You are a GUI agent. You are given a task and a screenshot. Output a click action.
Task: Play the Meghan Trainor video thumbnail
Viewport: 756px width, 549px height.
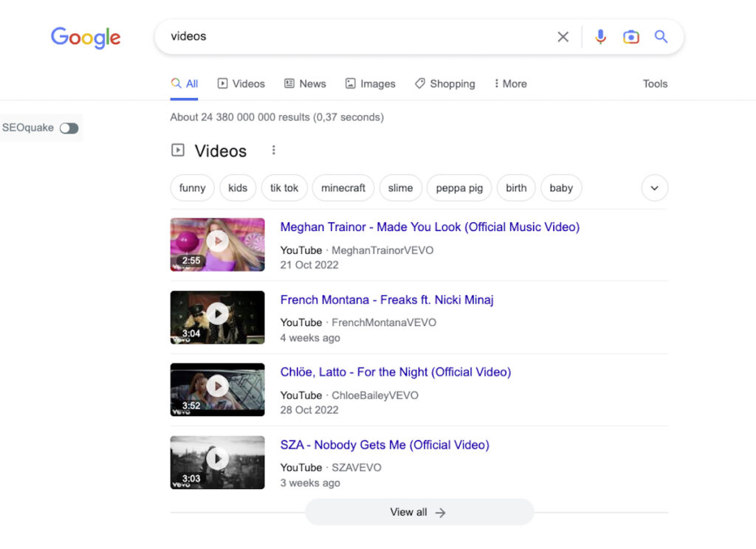[x=218, y=244]
